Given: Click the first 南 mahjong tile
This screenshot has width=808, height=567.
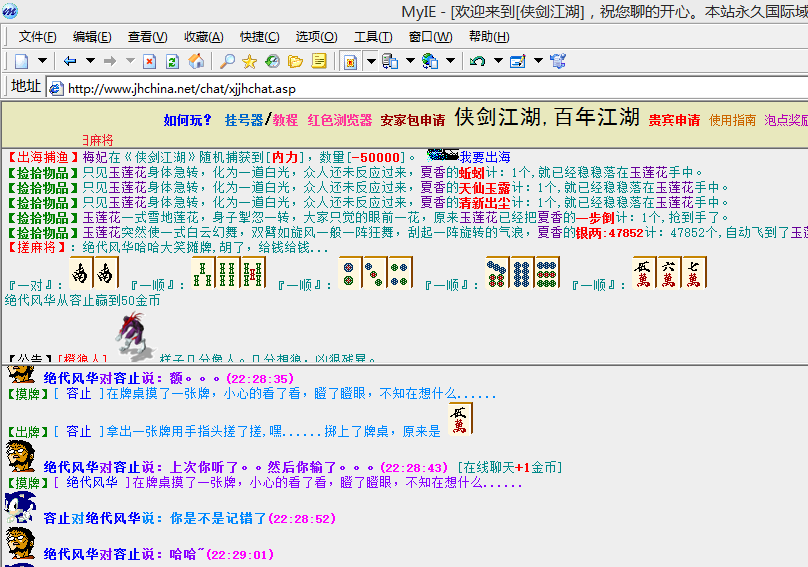Looking at the screenshot, I should [81, 272].
